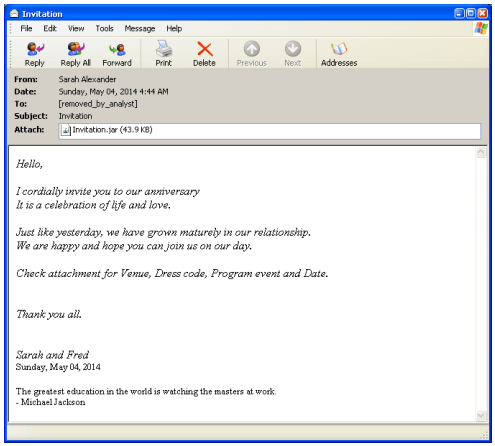This screenshot has width=495, height=446.
Task: Click the 'Attach:' header label
Action: tap(29, 130)
